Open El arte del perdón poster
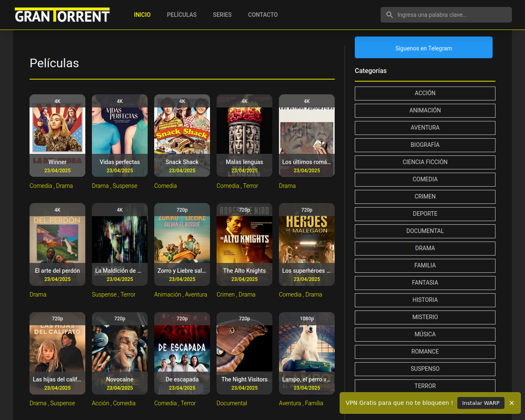The height and width of the screenshot is (420, 525). click(x=57, y=244)
